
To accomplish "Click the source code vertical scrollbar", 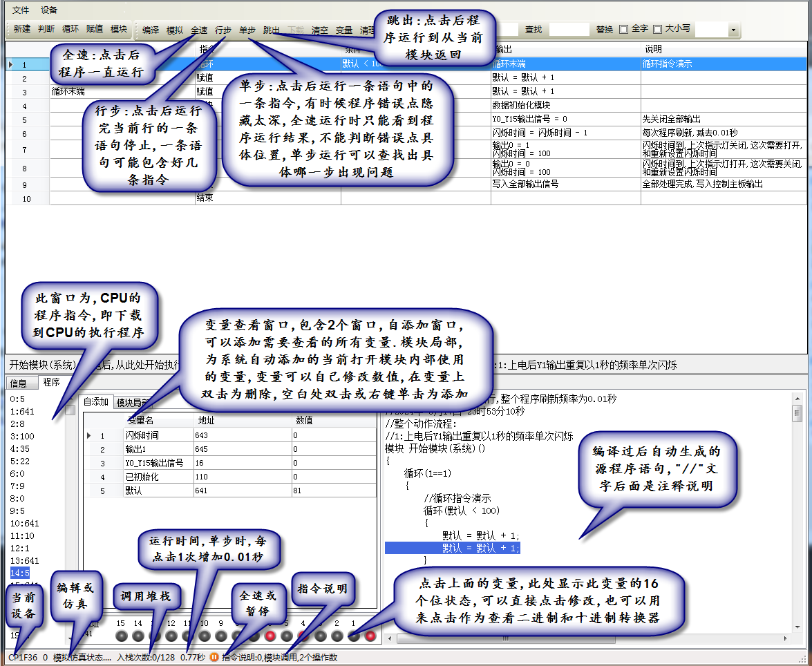I will (x=797, y=518).
